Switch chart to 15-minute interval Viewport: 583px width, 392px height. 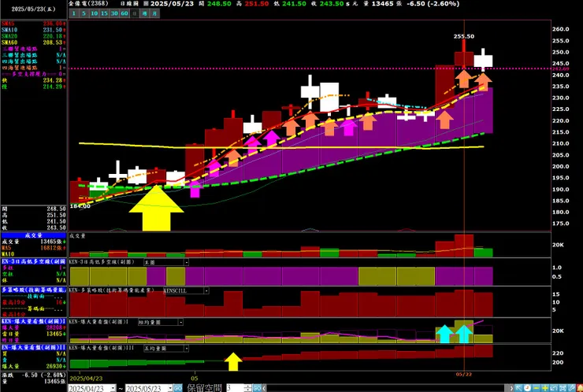point(104,13)
